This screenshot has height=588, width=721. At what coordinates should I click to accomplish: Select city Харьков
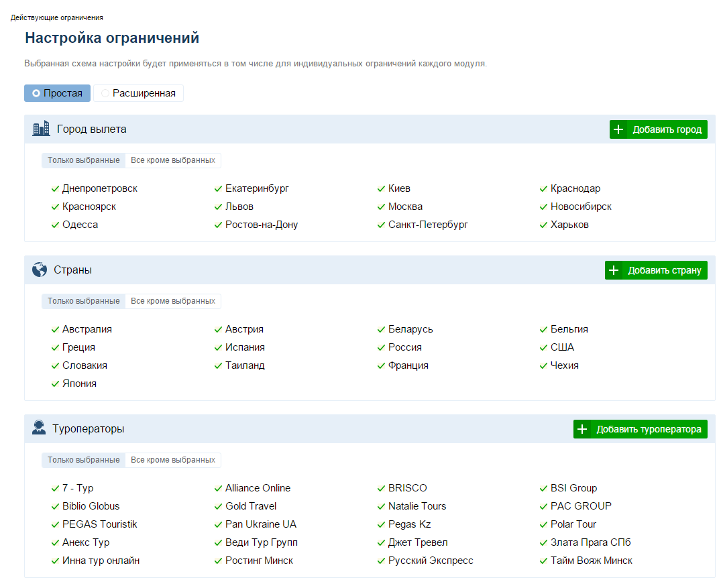(x=569, y=225)
